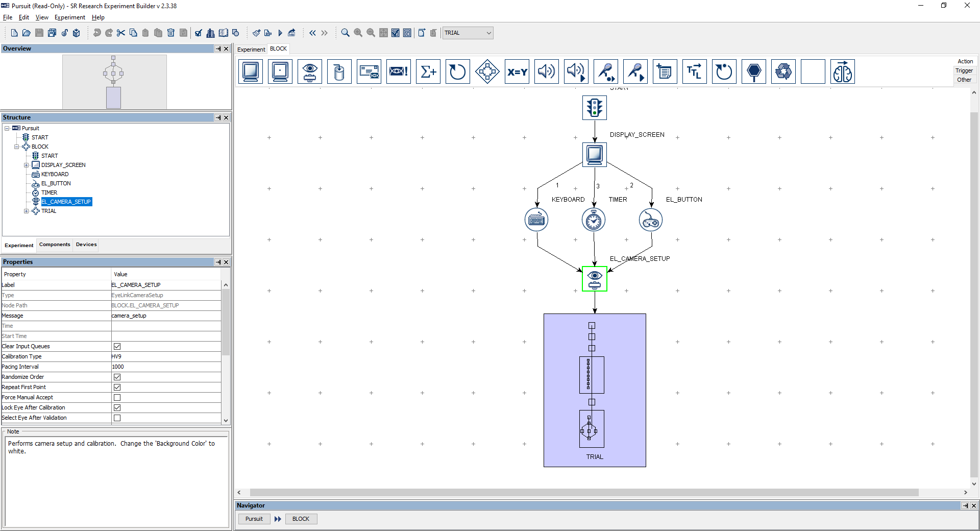Toggle Lock Eye After Calibration checkbox
Screen dimensions: 980x531
117,407
